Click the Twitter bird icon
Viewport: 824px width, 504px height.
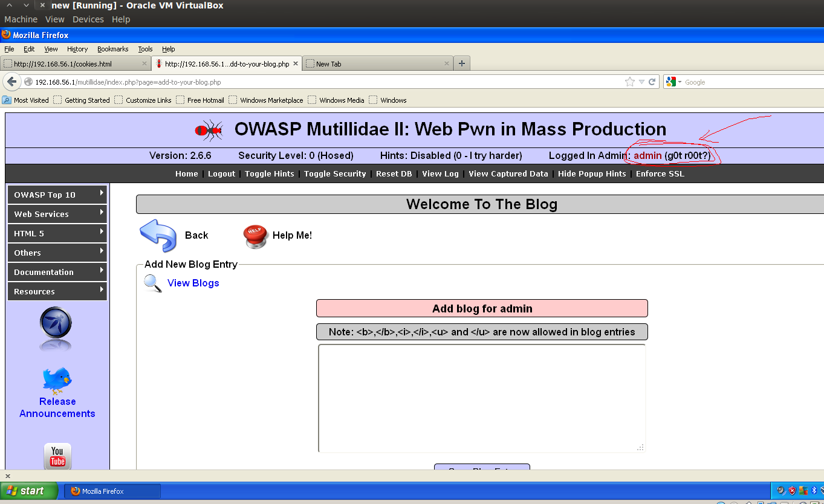pyautogui.click(x=57, y=380)
